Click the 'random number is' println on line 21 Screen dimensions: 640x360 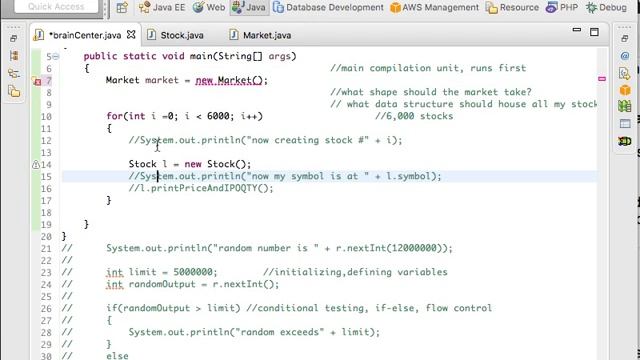click(x=279, y=248)
